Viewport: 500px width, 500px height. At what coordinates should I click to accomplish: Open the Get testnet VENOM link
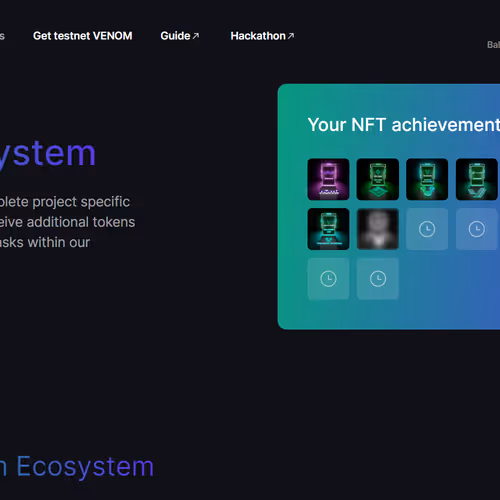[83, 36]
